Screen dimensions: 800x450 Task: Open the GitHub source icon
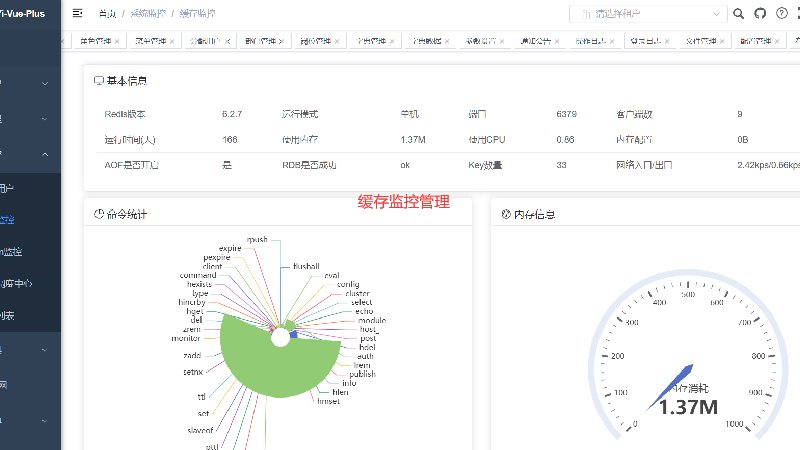click(760, 14)
